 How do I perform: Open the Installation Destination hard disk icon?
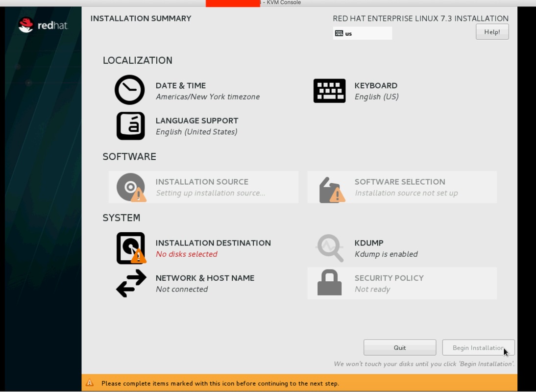(x=131, y=248)
